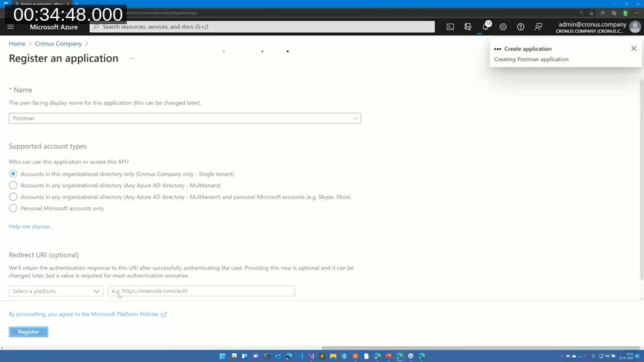Click the search resources box
644x362 pixels.
262,27
